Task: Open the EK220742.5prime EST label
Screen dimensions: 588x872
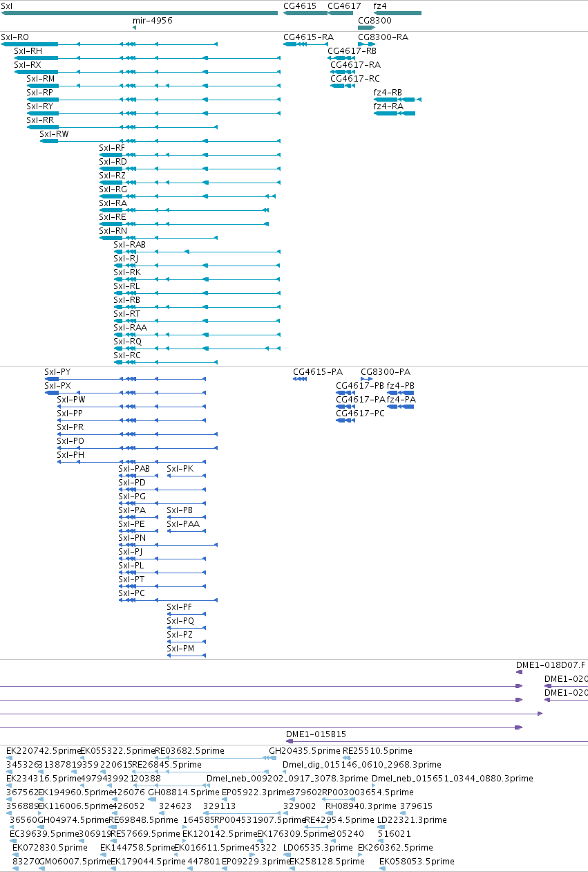Action: 43,751
